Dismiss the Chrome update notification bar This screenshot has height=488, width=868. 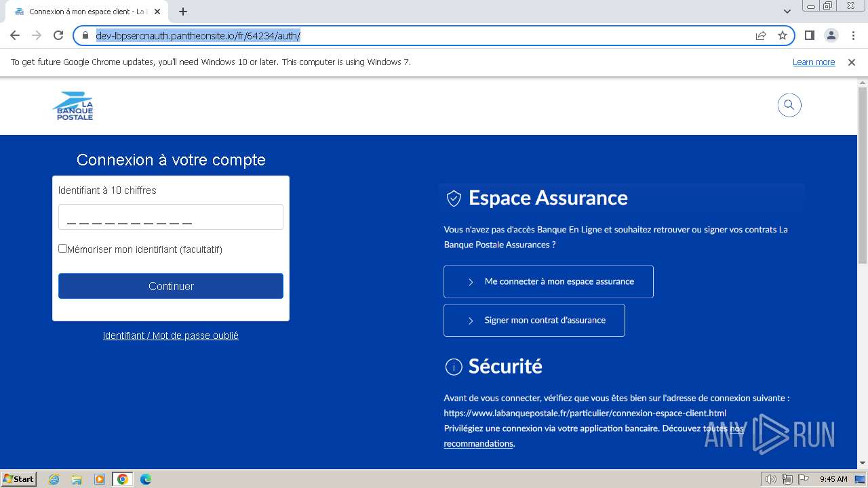pos(852,62)
